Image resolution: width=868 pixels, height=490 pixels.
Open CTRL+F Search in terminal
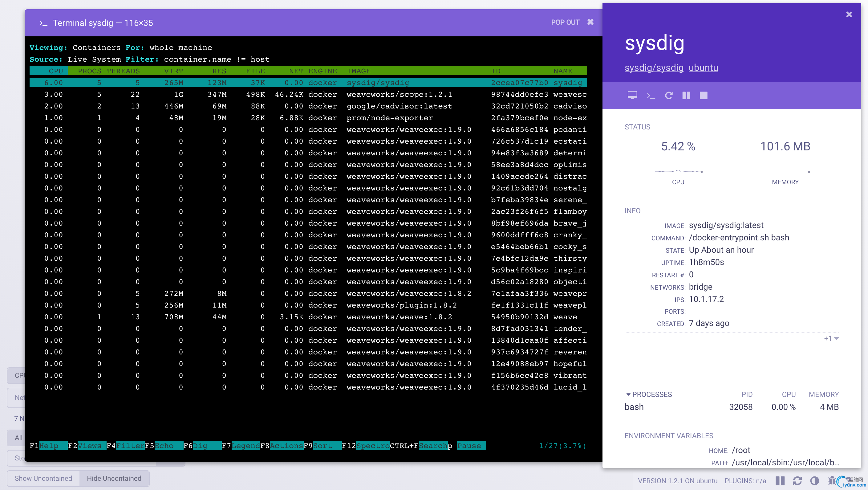[x=419, y=446]
